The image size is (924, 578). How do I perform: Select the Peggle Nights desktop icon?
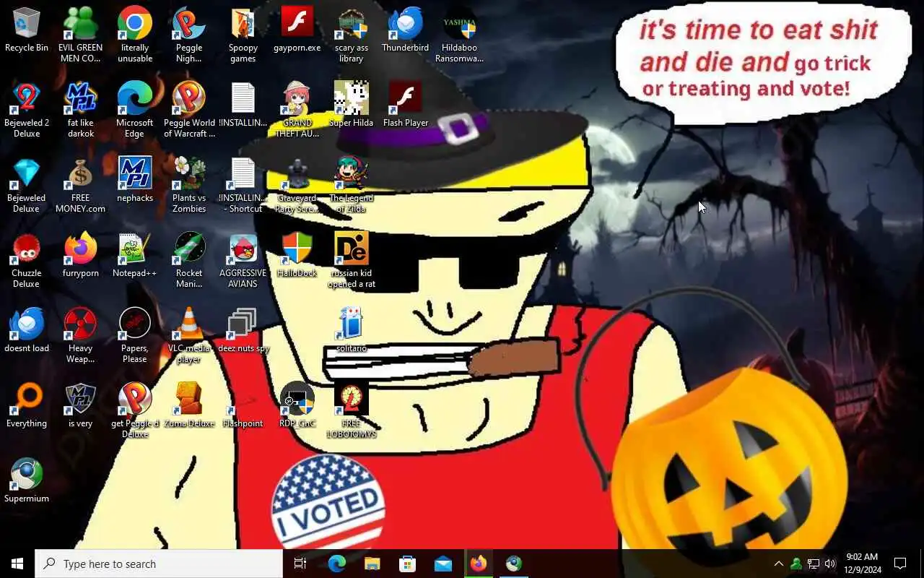[189, 35]
